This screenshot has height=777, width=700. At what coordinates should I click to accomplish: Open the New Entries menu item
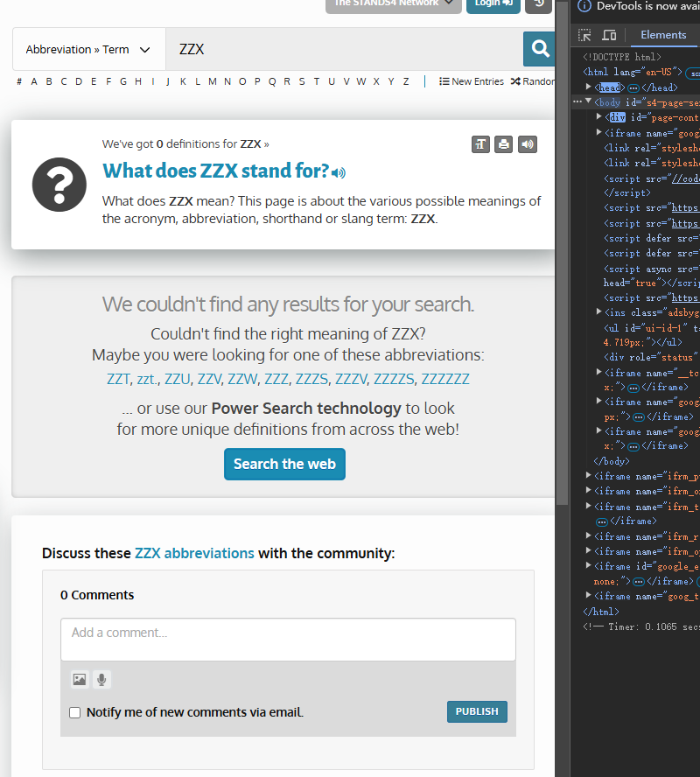[x=472, y=81]
